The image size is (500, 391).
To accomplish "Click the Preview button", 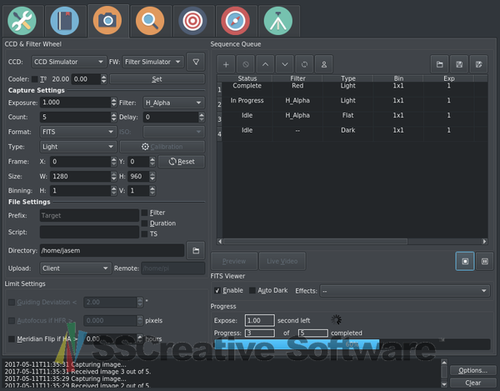I will click(234, 261).
